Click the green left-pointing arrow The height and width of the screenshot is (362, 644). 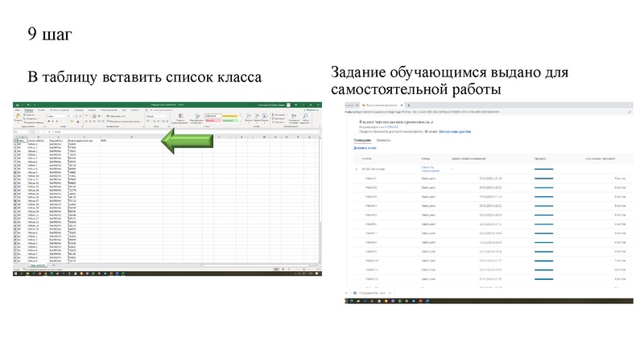click(187, 142)
